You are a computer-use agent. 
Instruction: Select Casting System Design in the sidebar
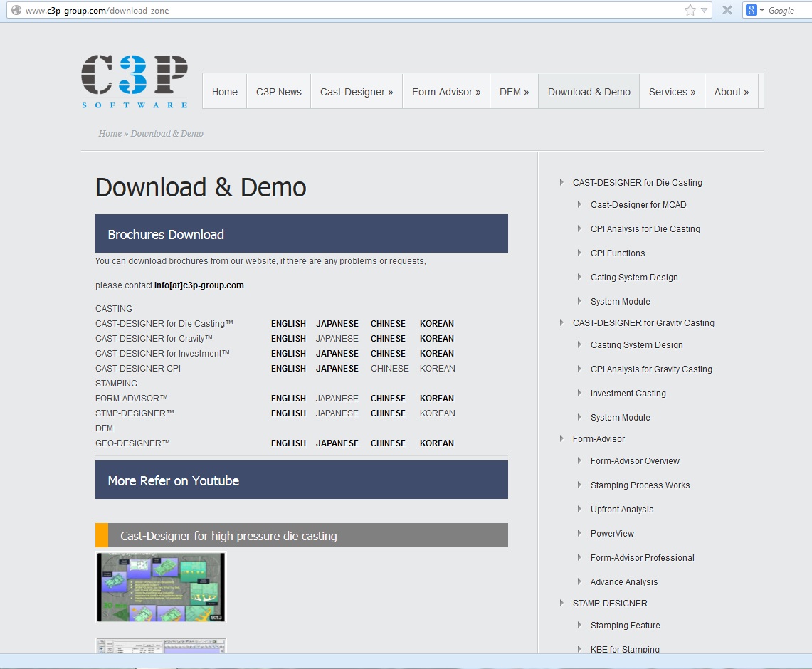pos(637,345)
